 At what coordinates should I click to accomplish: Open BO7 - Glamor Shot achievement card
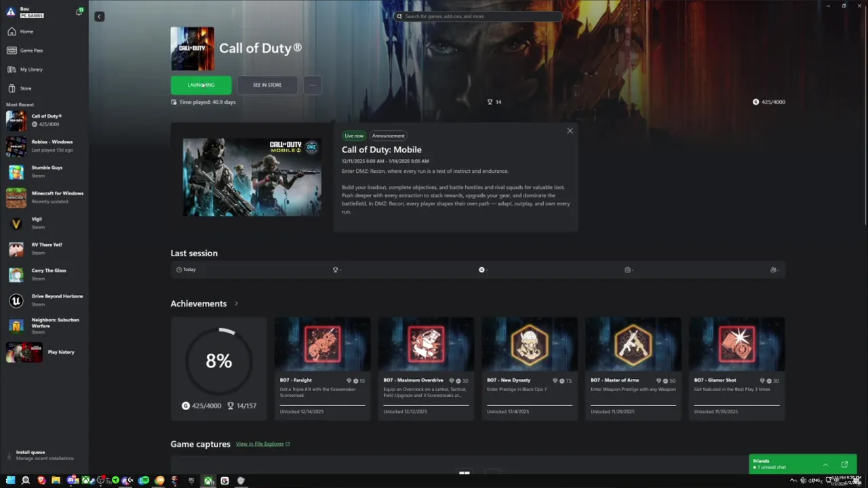(737, 369)
